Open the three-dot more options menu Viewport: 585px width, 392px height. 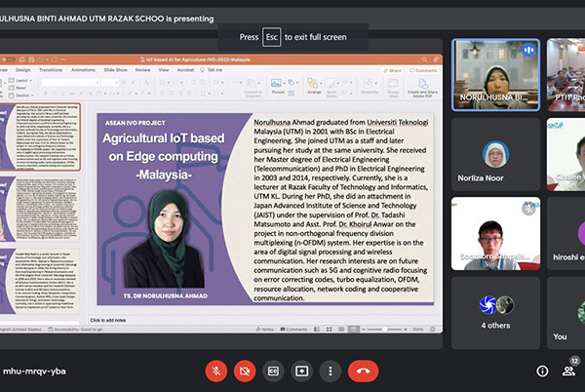click(331, 371)
